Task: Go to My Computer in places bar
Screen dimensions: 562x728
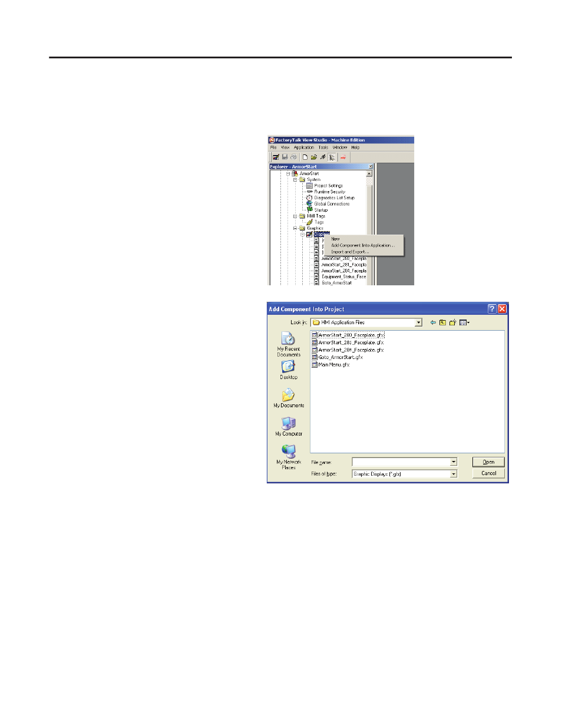Action: point(289,427)
